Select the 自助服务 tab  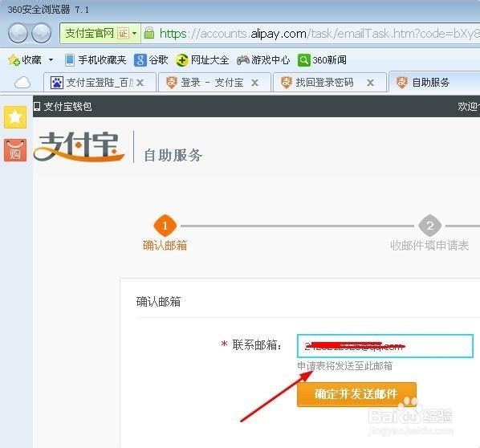point(435,82)
